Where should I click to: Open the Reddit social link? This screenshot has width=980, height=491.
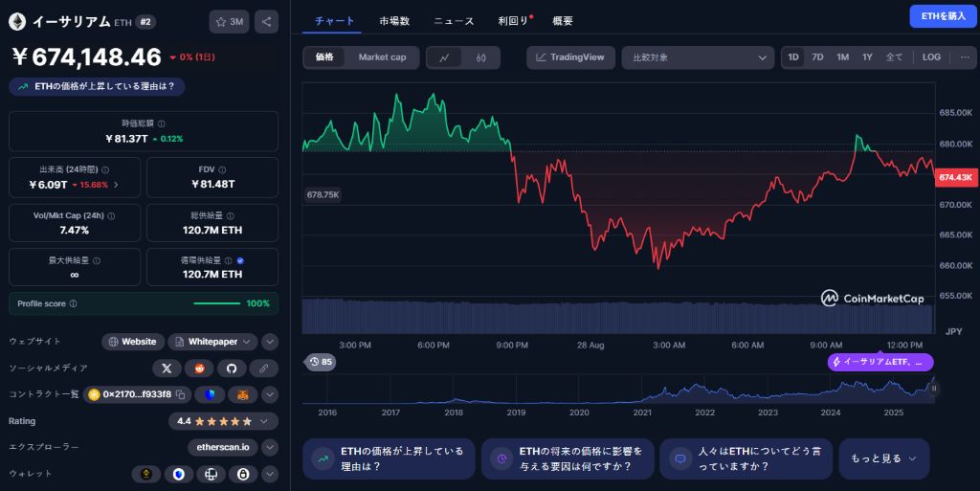coord(199,368)
